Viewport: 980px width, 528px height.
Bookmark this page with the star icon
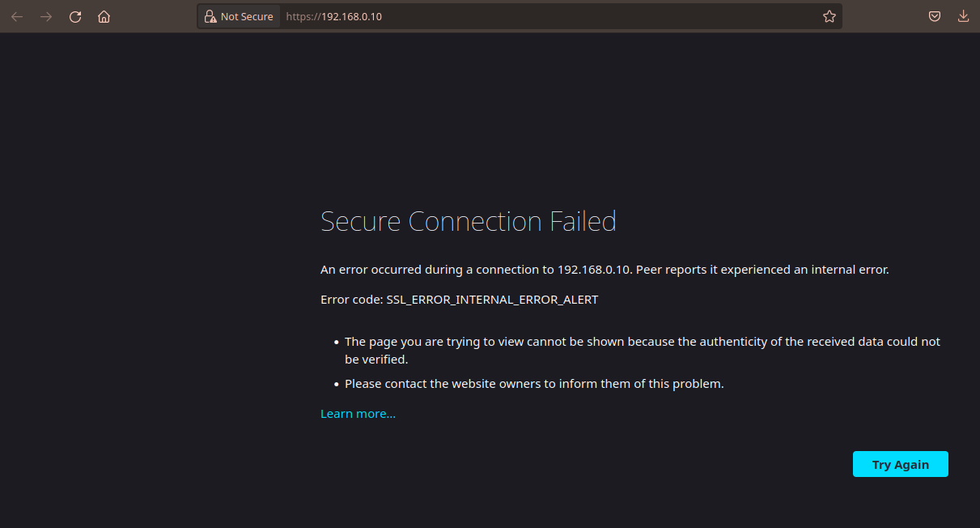point(829,16)
